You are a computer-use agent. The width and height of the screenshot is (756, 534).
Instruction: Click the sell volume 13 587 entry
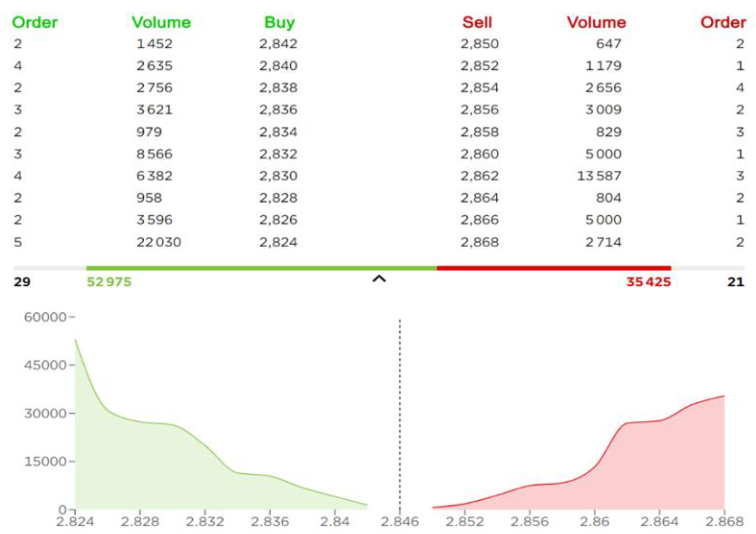[599, 176]
